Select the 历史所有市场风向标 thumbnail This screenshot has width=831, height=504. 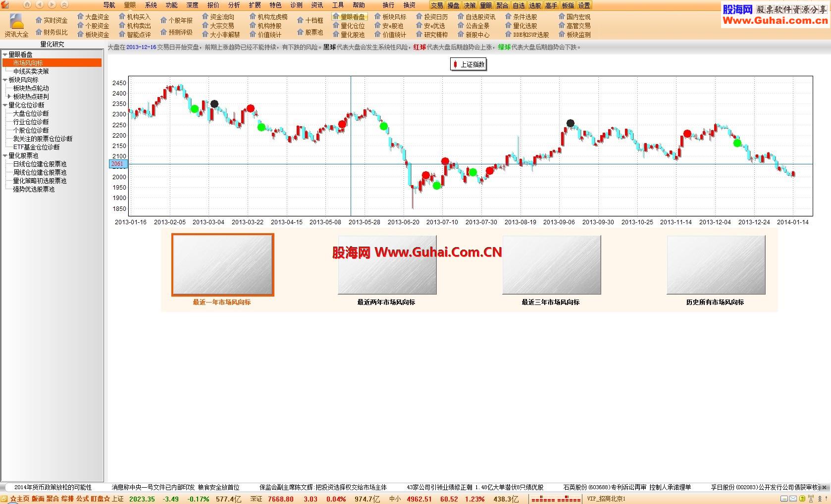coord(716,265)
